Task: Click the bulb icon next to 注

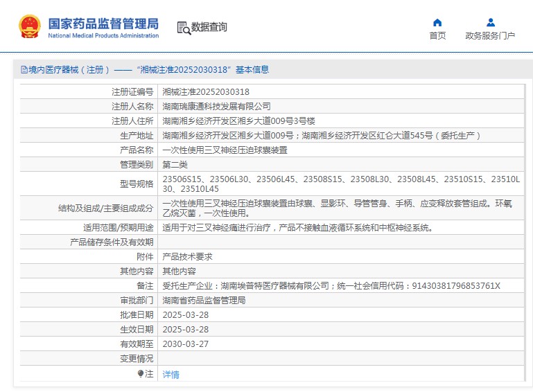Action: point(141,374)
